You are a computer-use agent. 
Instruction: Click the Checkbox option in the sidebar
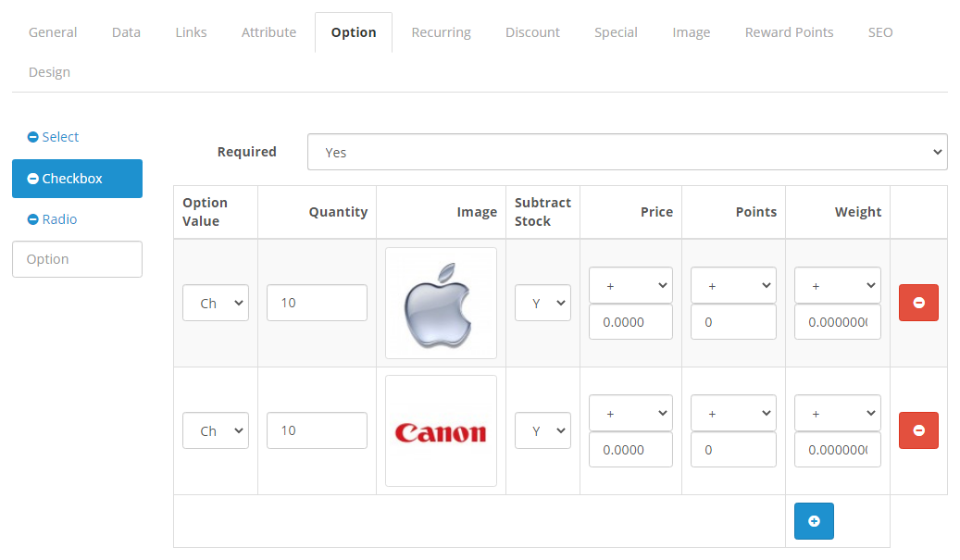pyautogui.click(x=77, y=179)
